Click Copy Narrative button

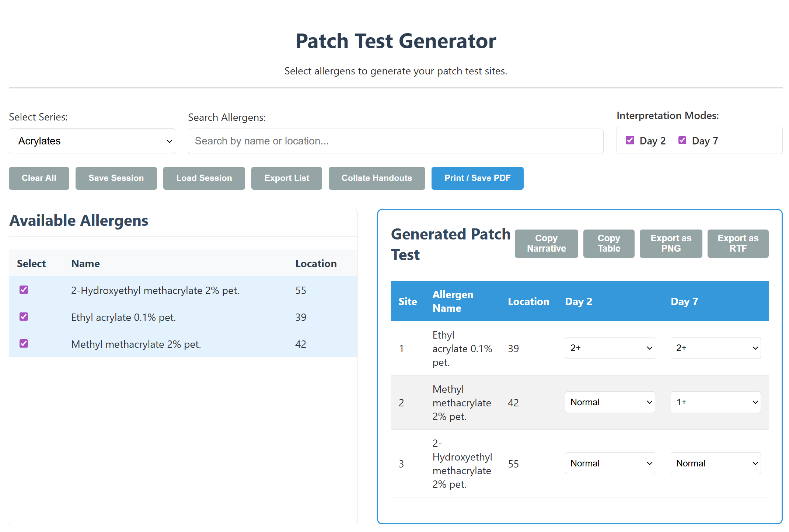pos(546,244)
